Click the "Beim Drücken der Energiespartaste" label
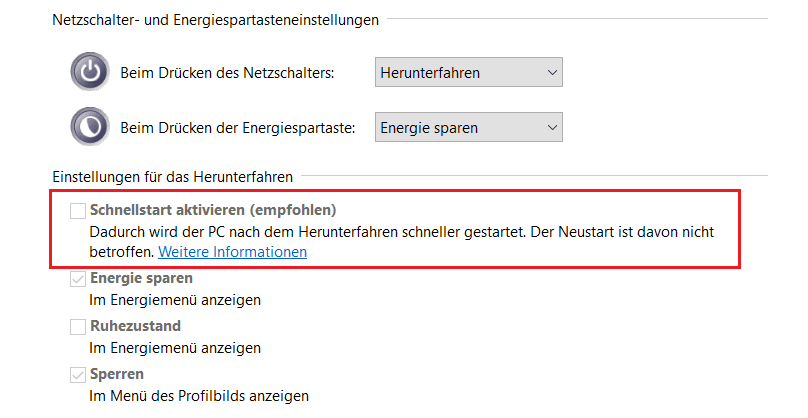 point(237,128)
